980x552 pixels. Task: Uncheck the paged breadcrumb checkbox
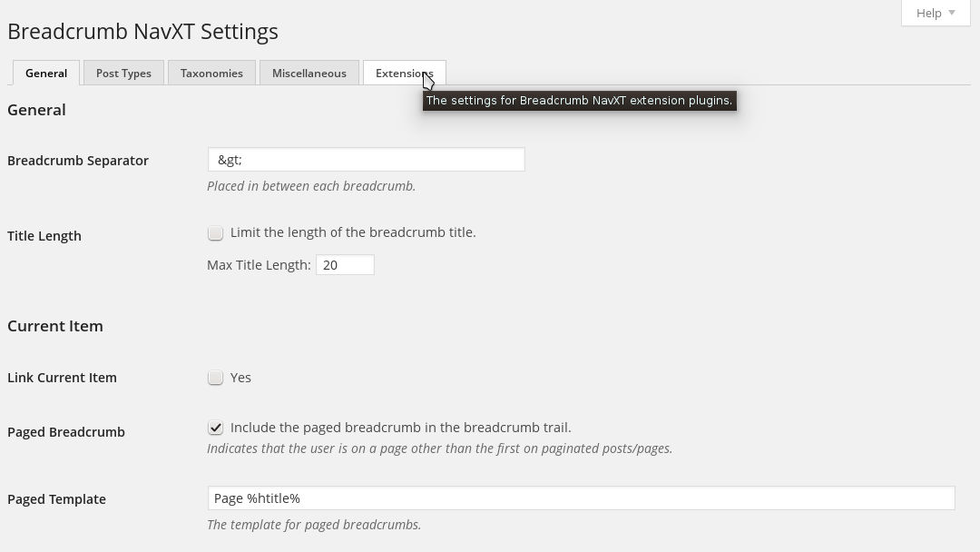(215, 428)
